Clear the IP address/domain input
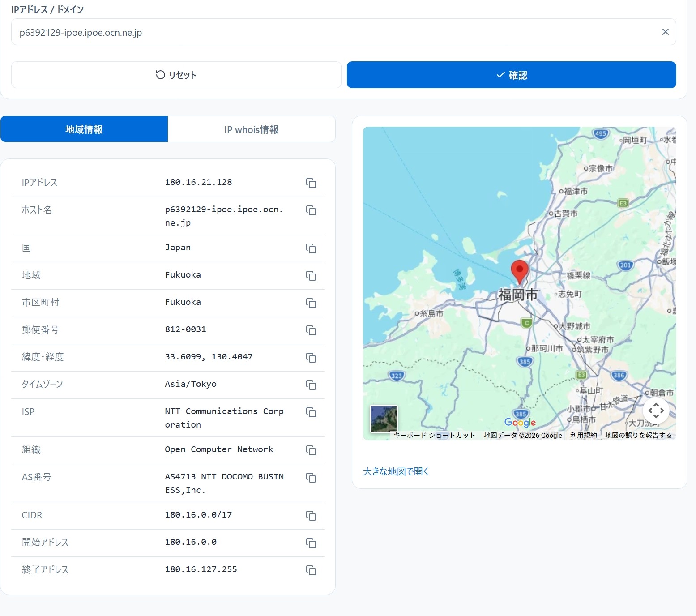The image size is (696, 616). (x=666, y=32)
